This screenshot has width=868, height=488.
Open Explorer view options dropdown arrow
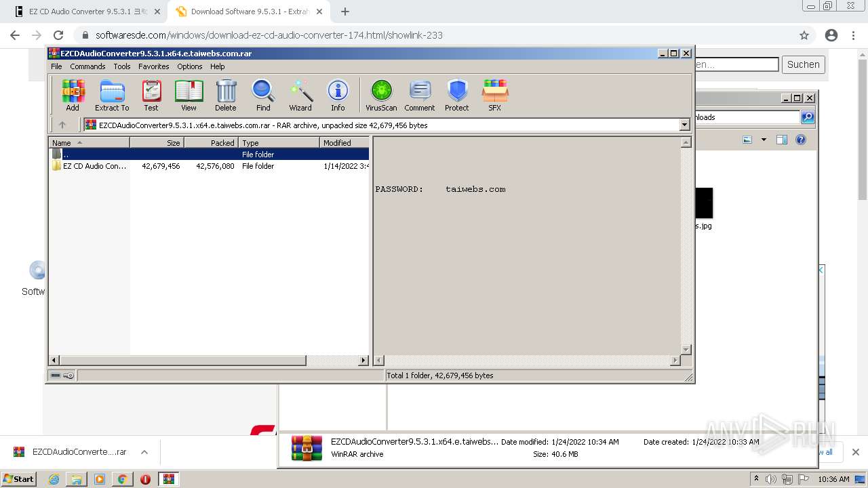[x=764, y=140]
